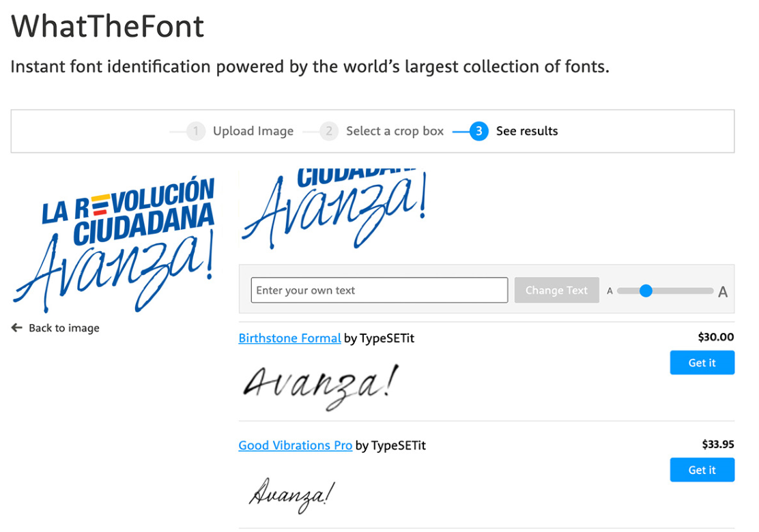Get the Good Vibrations Pro font
759x532 pixels.
click(x=702, y=470)
